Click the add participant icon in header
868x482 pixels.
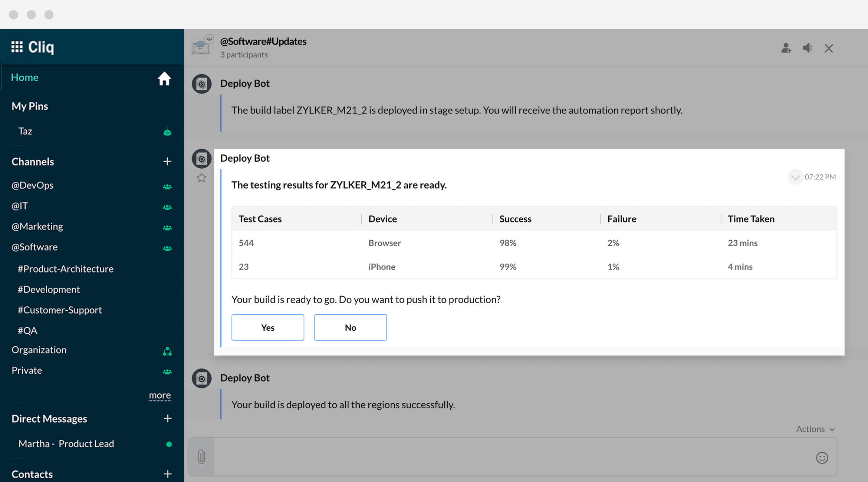coord(786,48)
